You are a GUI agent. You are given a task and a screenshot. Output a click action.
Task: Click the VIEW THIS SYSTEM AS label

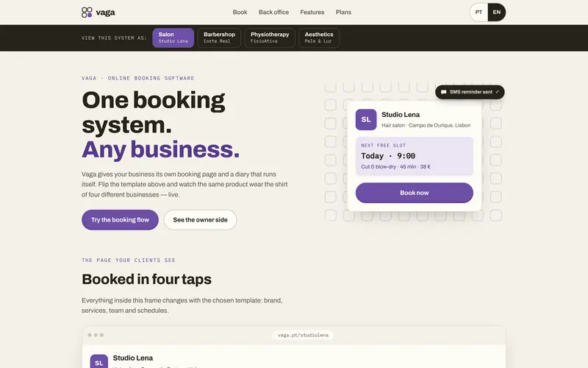point(115,38)
